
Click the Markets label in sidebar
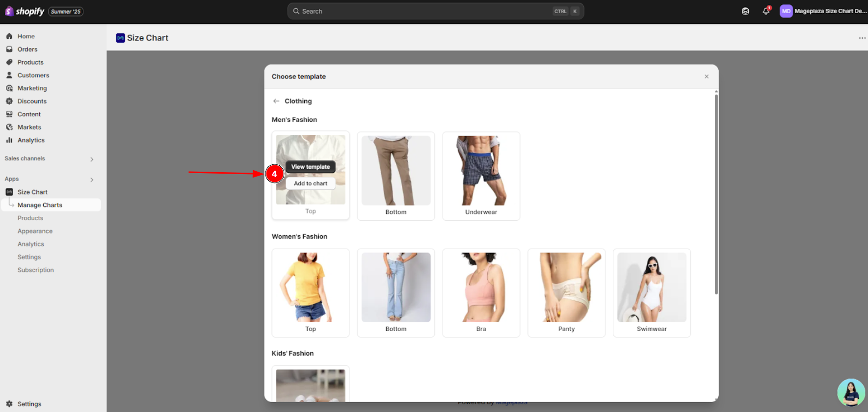(x=29, y=127)
